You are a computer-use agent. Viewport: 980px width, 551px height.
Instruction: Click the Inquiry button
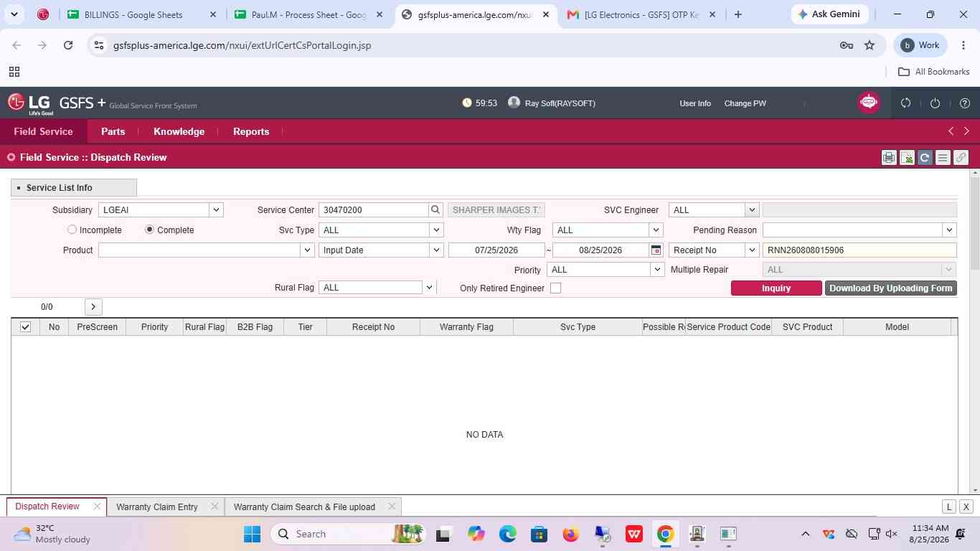tap(776, 288)
